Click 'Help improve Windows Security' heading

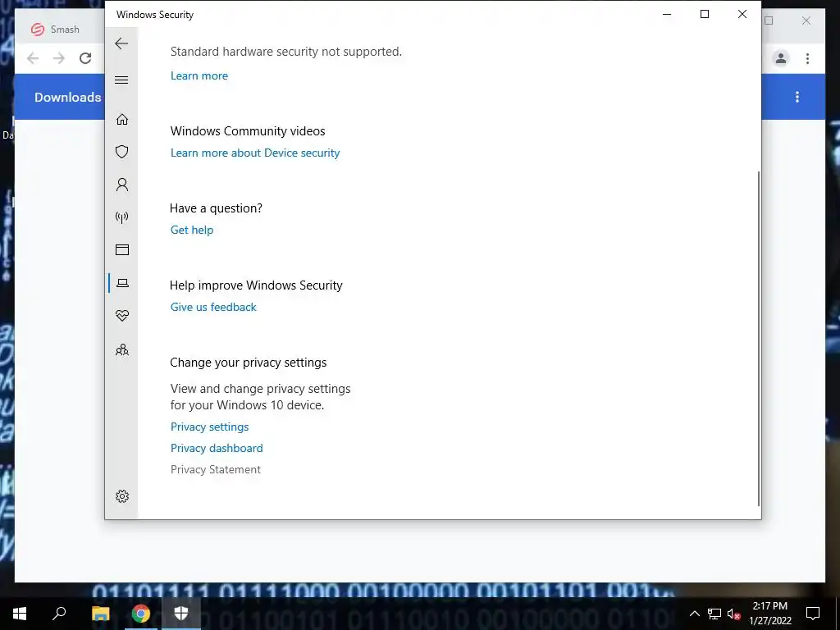pyautogui.click(x=256, y=285)
